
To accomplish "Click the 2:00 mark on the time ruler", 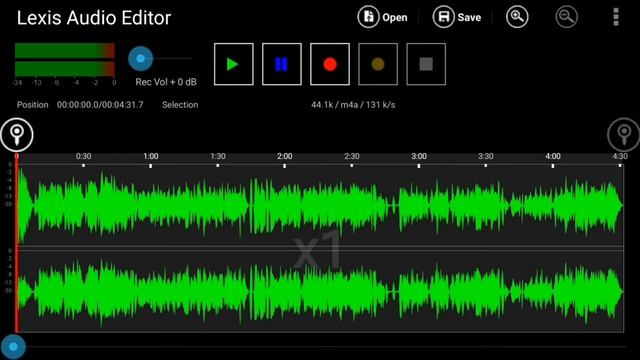I will (284, 156).
